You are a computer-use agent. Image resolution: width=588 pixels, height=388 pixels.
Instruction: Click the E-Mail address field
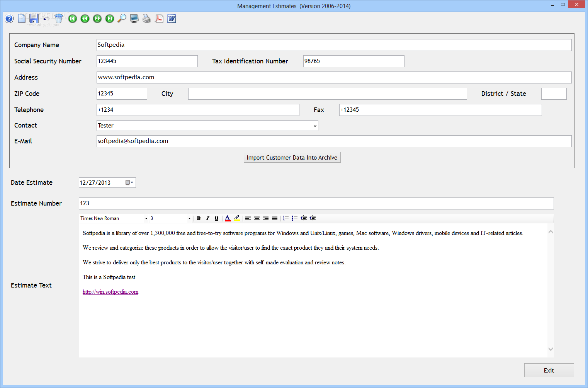pyautogui.click(x=334, y=141)
